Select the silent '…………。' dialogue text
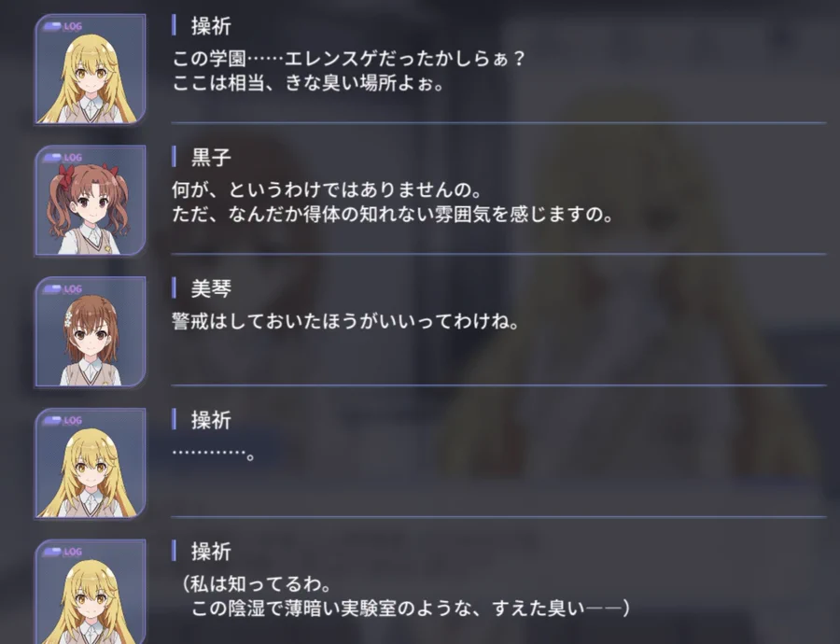This screenshot has width=840, height=644. [213, 454]
